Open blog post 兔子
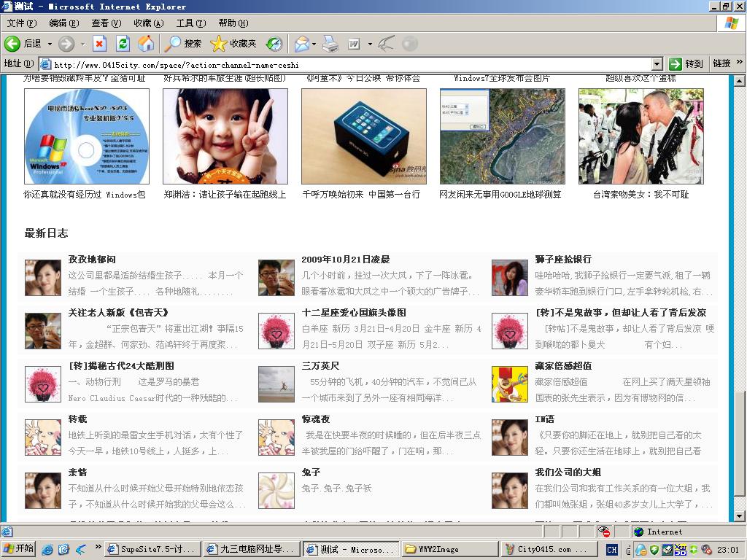 (311, 472)
